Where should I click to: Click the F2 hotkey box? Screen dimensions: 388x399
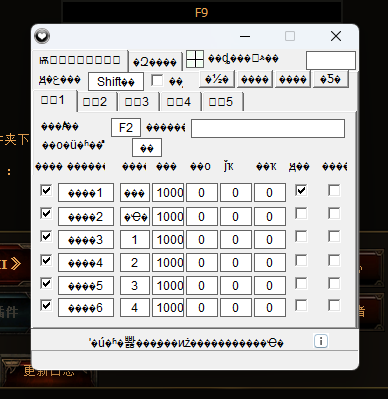point(126,128)
